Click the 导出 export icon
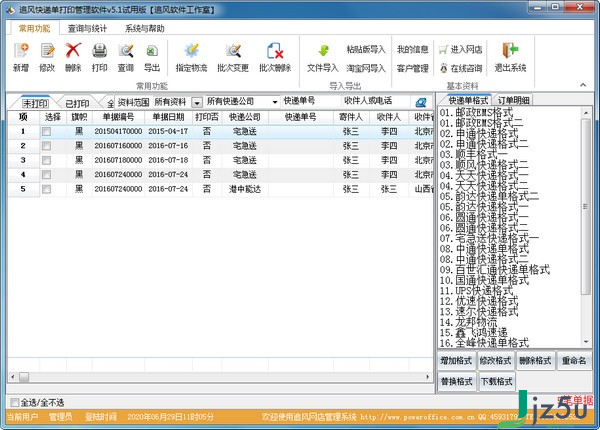Viewport: 600px width, 430px height. 152,50
